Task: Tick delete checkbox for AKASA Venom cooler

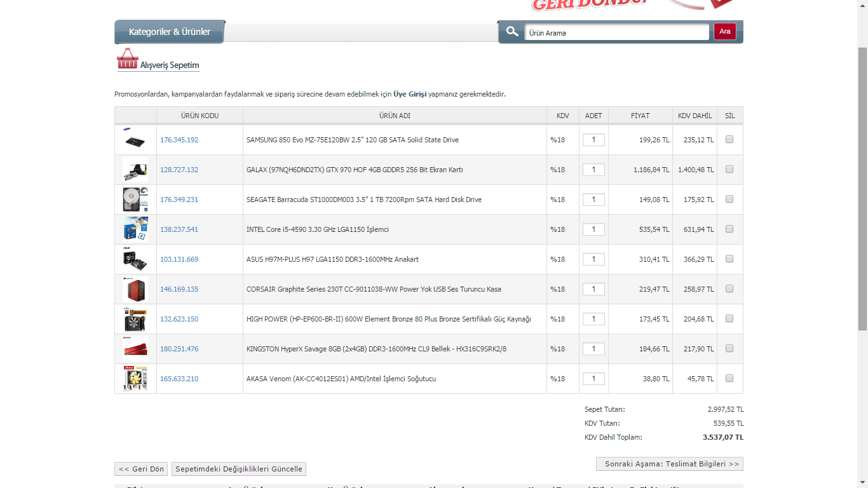Action: (729, 379)
